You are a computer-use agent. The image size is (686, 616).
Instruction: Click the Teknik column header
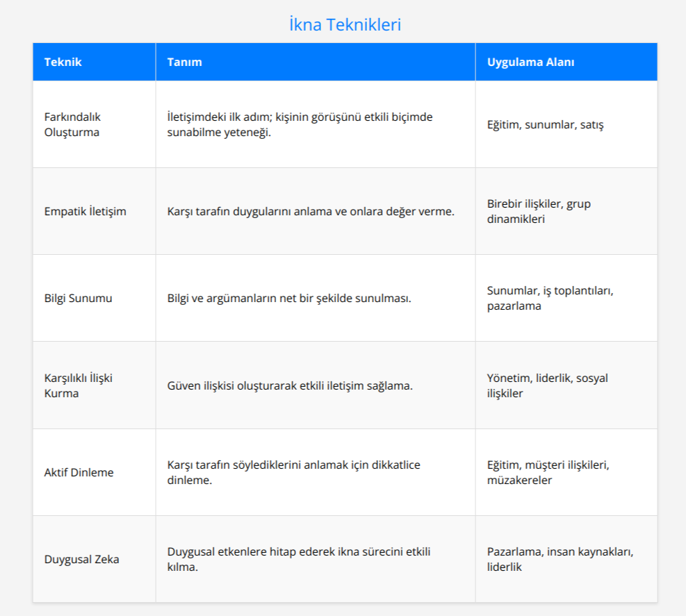point(63,62)
